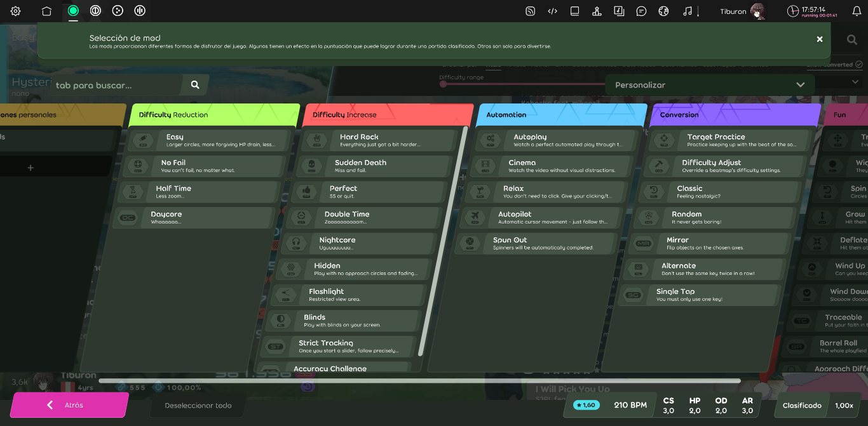Click the Single Tap SG icon

tap(633, 295)
